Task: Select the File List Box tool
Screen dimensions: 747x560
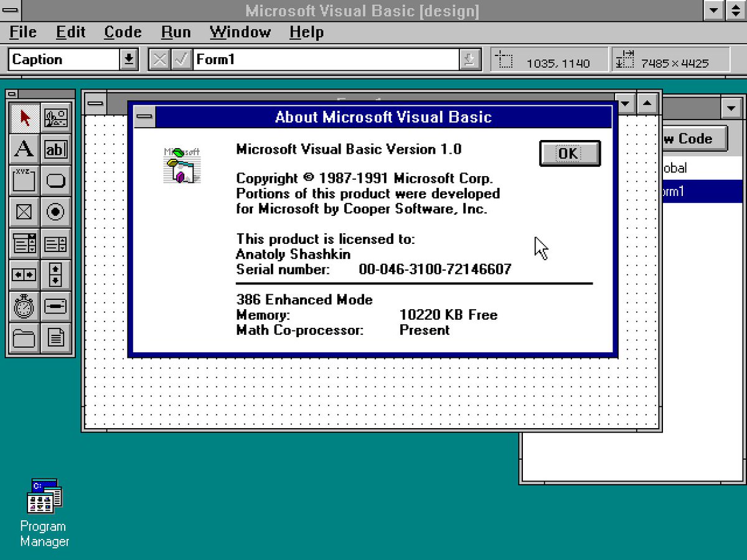Action: point(56,338)
